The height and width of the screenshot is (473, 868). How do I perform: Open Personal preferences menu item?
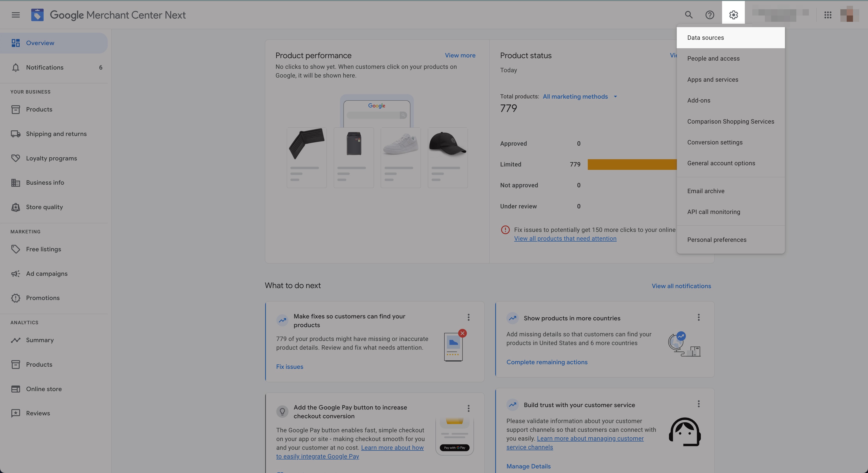click(730, 240)
